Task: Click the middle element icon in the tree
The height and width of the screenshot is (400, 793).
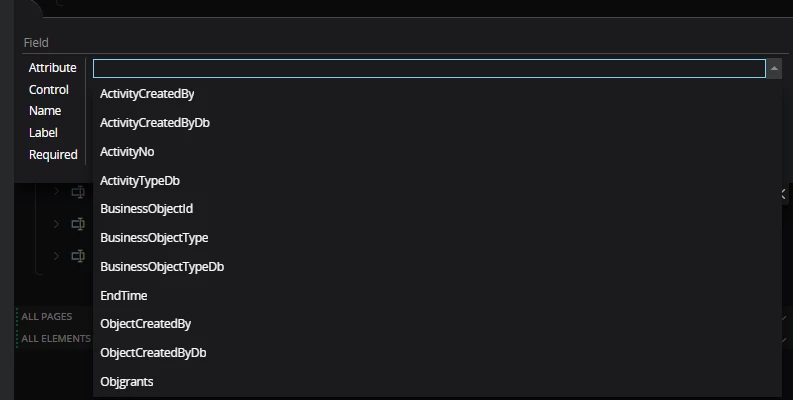Action: click(78, 224)
